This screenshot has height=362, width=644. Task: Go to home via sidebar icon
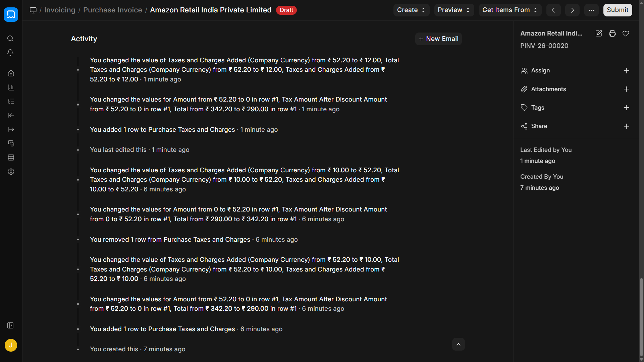(x=11, y=73)
